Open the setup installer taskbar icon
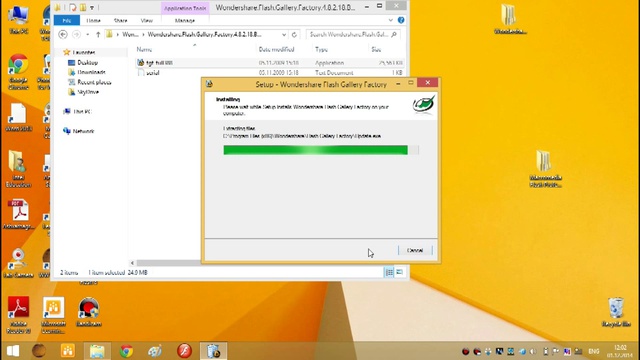640x360 pixels. coord(213,351)
